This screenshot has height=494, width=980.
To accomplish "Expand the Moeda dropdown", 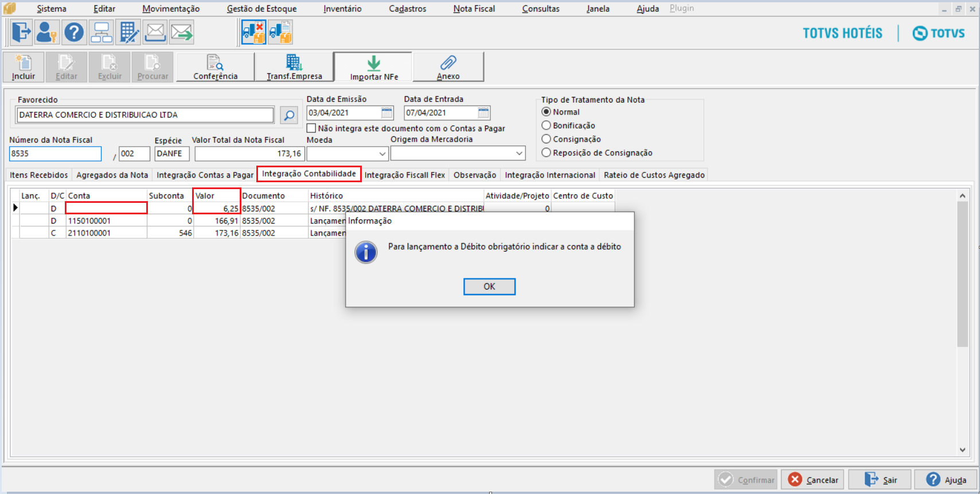I will 382,154.
